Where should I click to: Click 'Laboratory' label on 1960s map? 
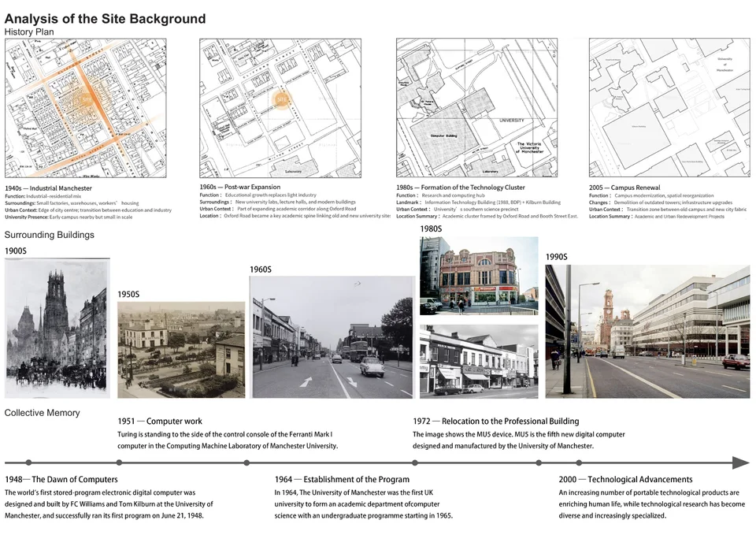[293, 171]
